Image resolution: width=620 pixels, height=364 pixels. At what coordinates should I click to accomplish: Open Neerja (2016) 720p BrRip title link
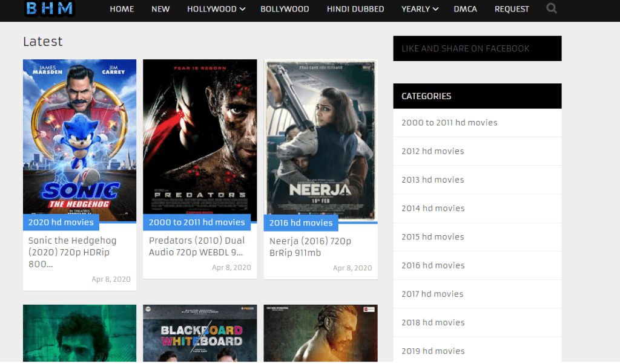[x=310, y=247]
